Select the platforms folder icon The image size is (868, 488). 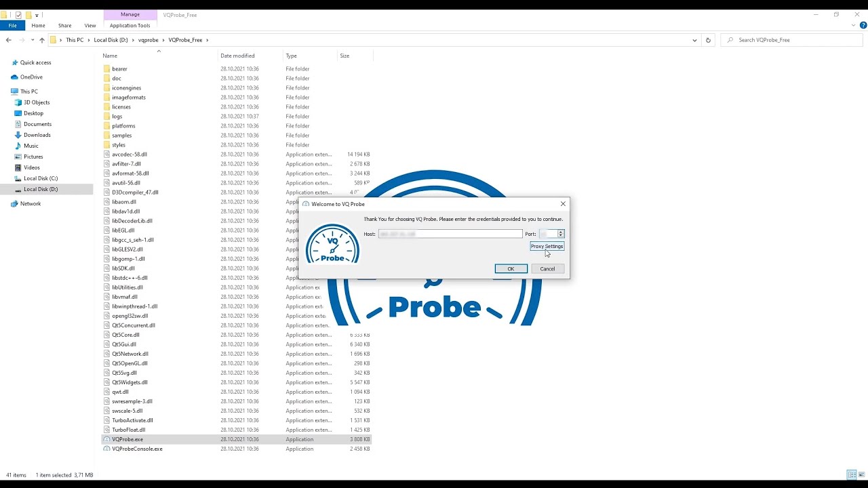(107, 126)
